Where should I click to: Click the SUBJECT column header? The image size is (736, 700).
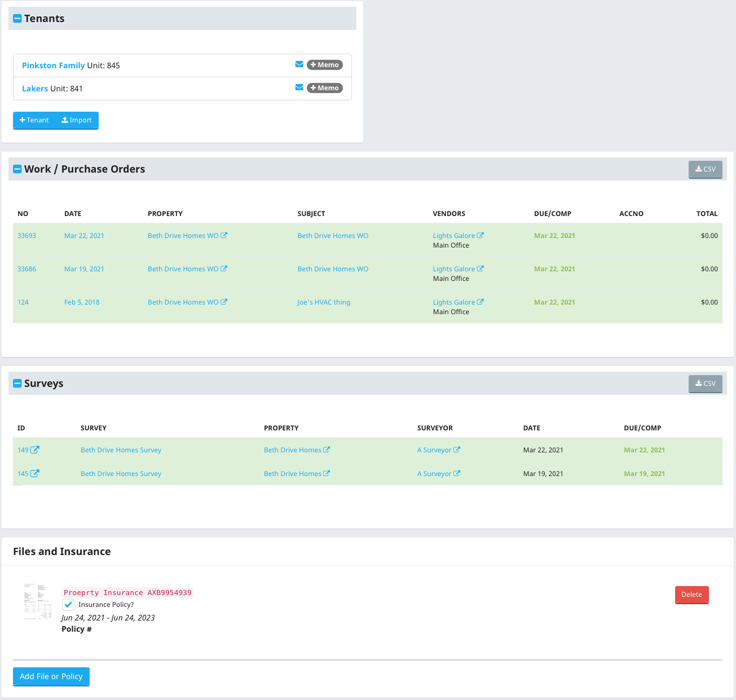(311, 214)
